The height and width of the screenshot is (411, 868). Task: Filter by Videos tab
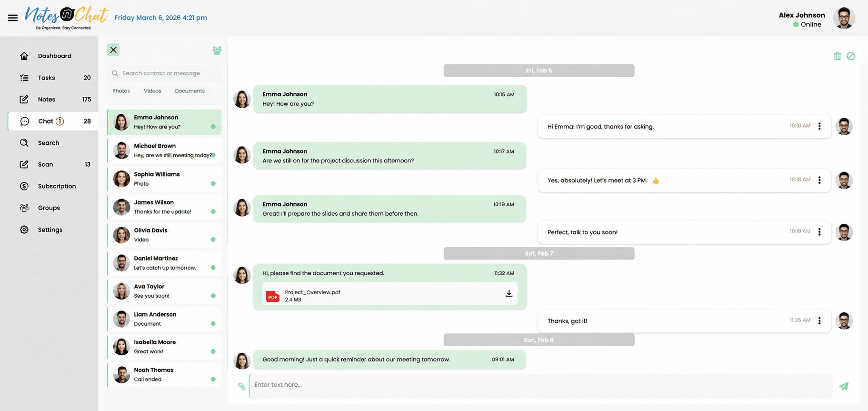click(x=152, y=91)
